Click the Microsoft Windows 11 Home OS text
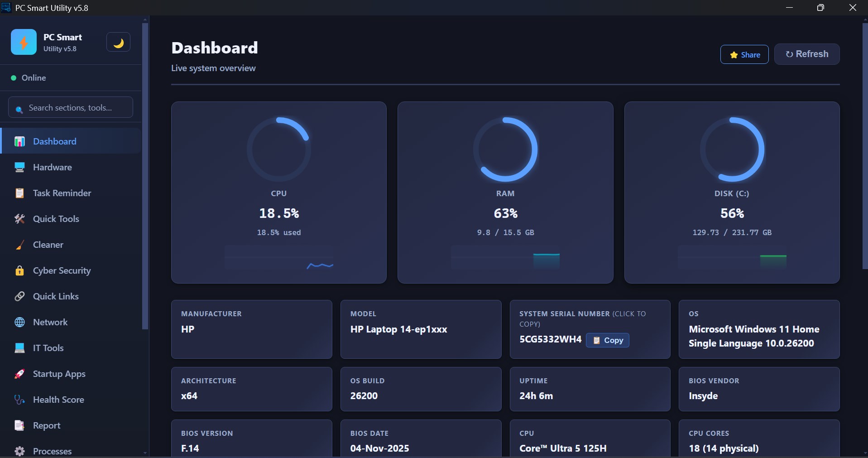Image resolution: width=868 pixels, height=458 pixels. click(x=754, y=336)
